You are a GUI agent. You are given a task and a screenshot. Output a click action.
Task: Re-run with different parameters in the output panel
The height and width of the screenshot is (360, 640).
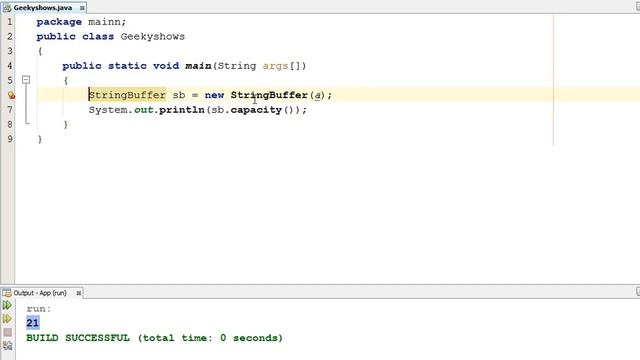[x=7, y=319]
